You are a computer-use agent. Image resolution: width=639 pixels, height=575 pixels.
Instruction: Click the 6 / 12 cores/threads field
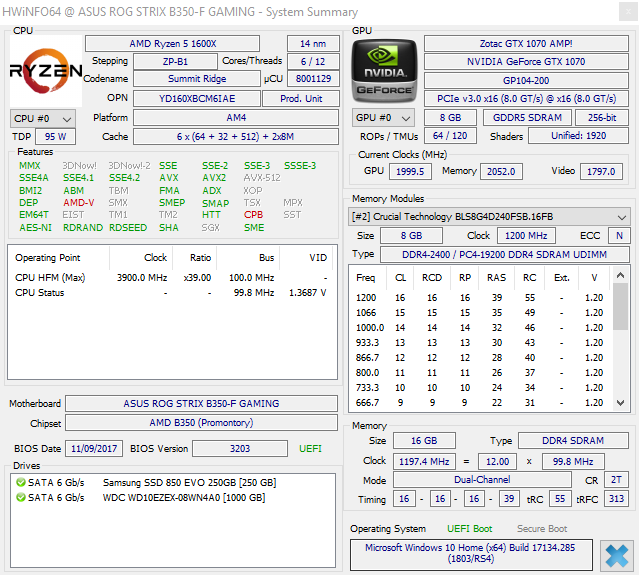tap(313, 62)
